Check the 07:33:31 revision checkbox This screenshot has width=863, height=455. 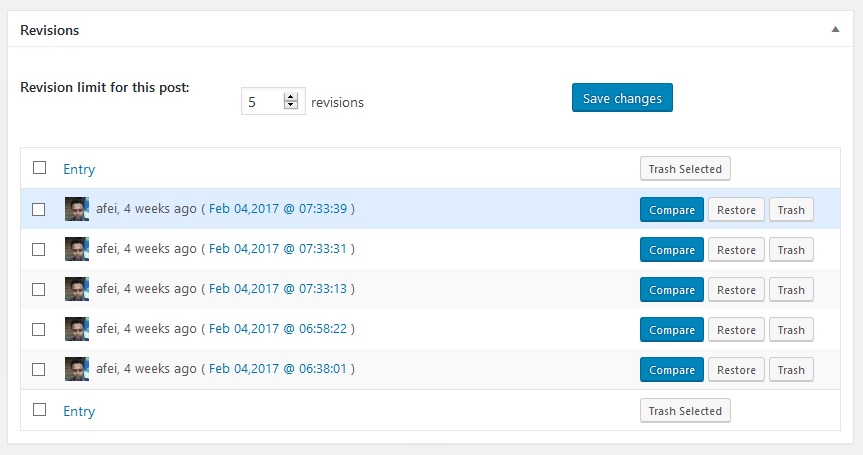tap(39, 249)
